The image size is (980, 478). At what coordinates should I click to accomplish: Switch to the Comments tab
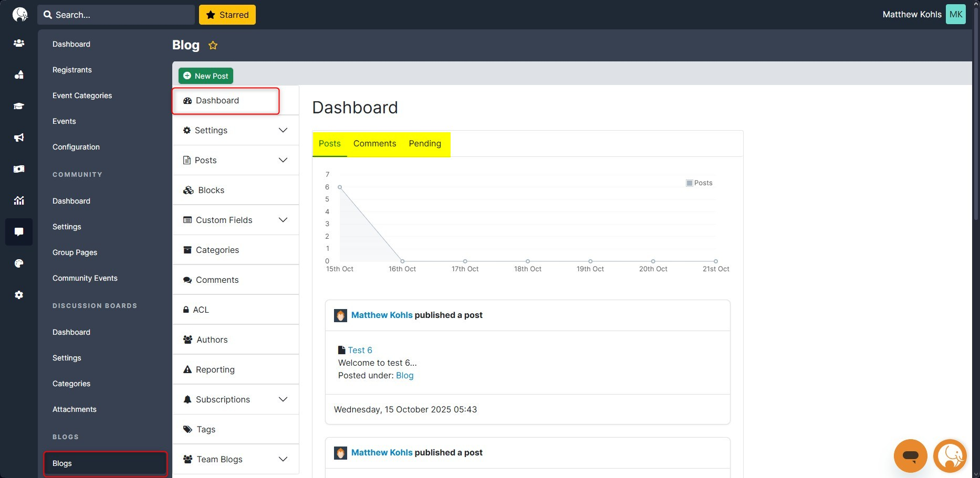point(374,144)
